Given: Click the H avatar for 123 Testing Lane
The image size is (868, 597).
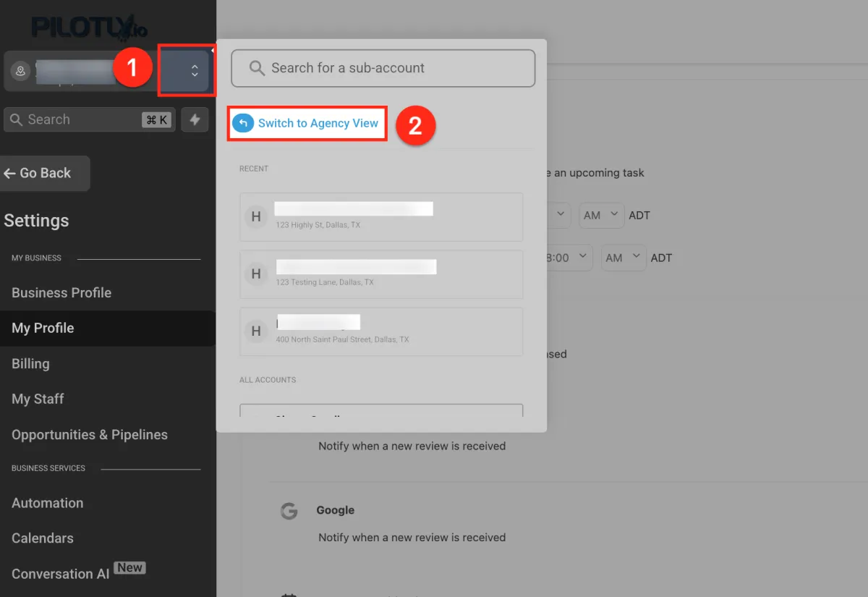Looking at the screenshot, I should tap(256, 274).
